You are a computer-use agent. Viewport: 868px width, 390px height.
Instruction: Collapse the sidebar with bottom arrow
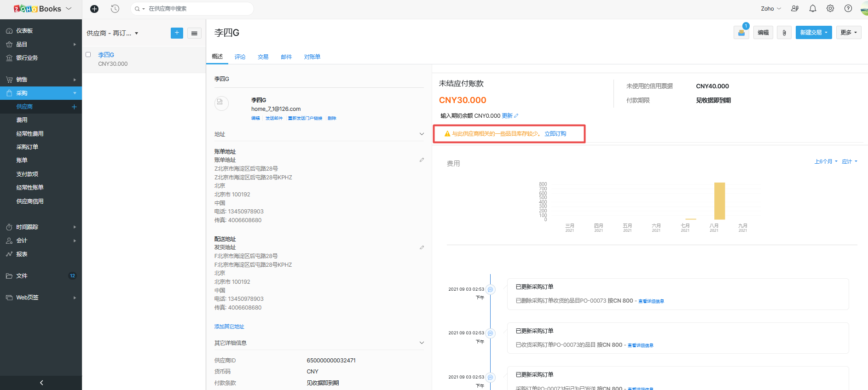(x=41, y=383)
